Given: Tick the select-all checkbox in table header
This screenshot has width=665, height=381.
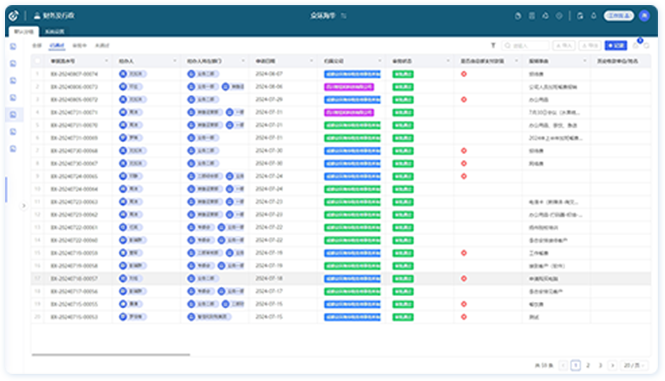Looking at the screenshot, I should tap(37, 61).
